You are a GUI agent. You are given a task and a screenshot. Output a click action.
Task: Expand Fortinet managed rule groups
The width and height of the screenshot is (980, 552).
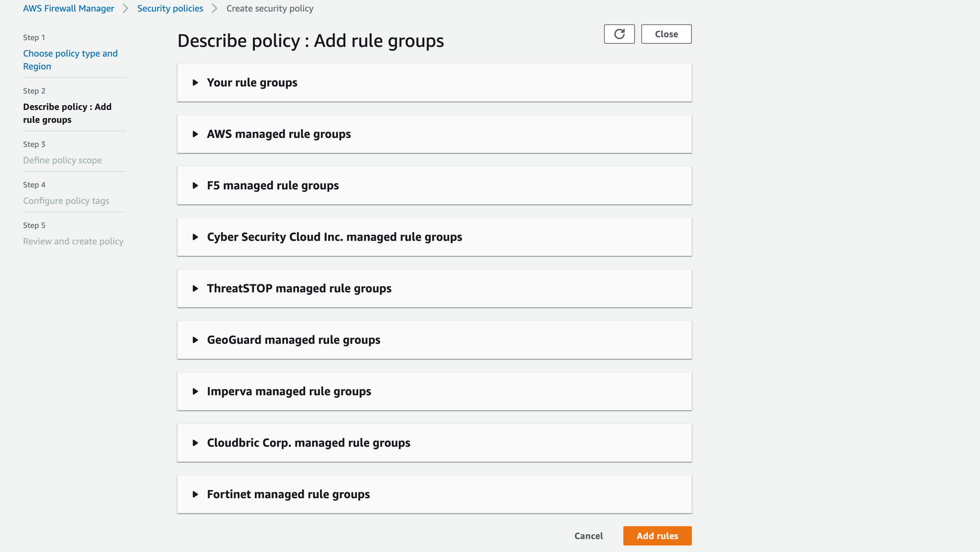pos(434,494)
